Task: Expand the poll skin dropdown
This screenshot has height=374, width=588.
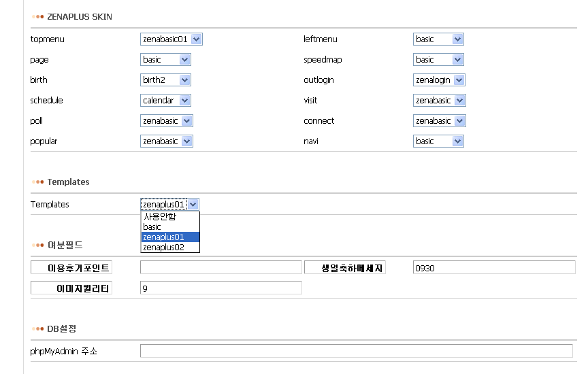Action: (x=167, y=121)
